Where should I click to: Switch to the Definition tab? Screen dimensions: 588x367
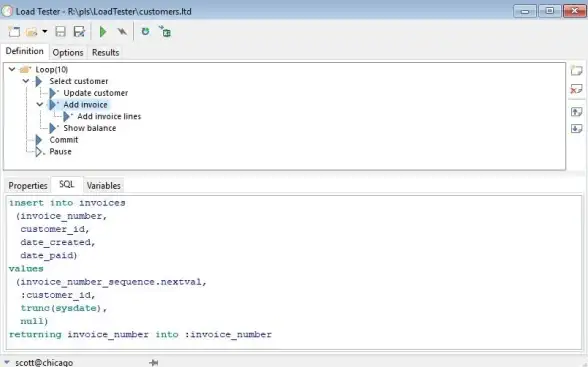pyautogui.click(x=24, y=51)
